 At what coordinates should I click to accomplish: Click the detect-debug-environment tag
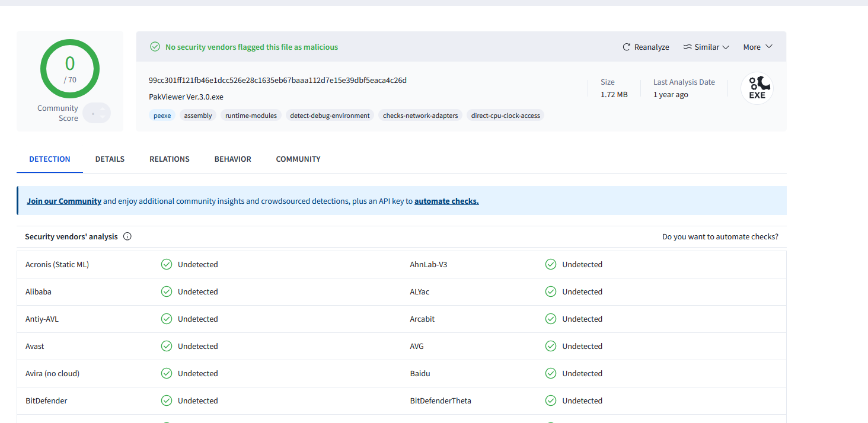pos(330,116)
